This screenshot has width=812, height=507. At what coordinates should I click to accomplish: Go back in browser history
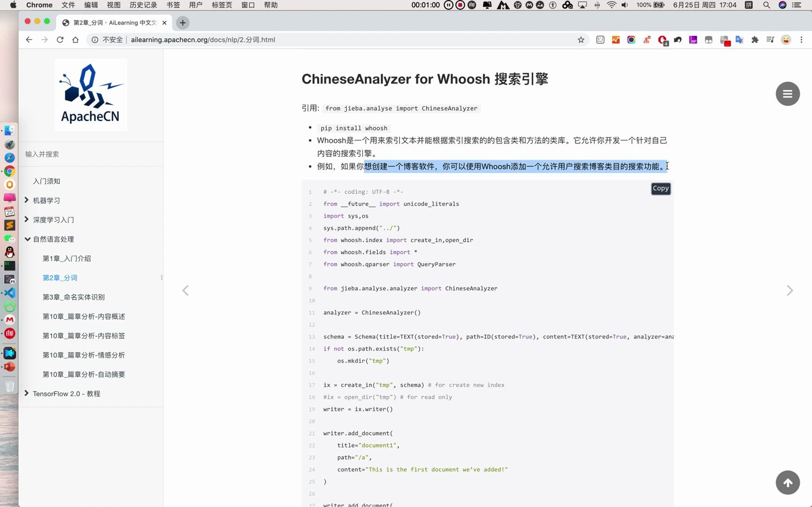tap(29, 40)
